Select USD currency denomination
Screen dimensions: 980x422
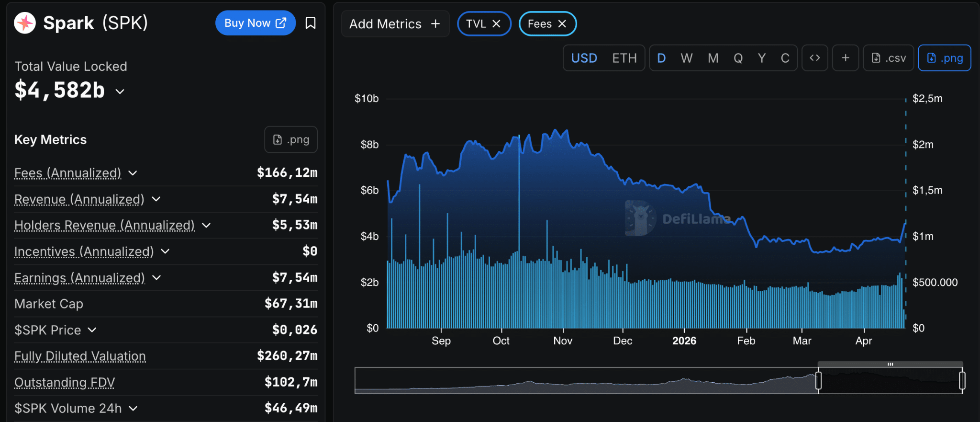click(584, 58)
